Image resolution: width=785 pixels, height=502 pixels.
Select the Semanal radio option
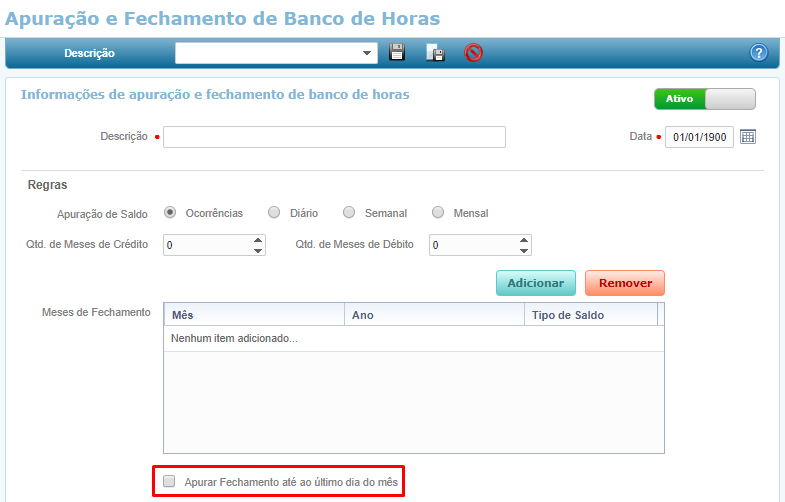[349, 212]
